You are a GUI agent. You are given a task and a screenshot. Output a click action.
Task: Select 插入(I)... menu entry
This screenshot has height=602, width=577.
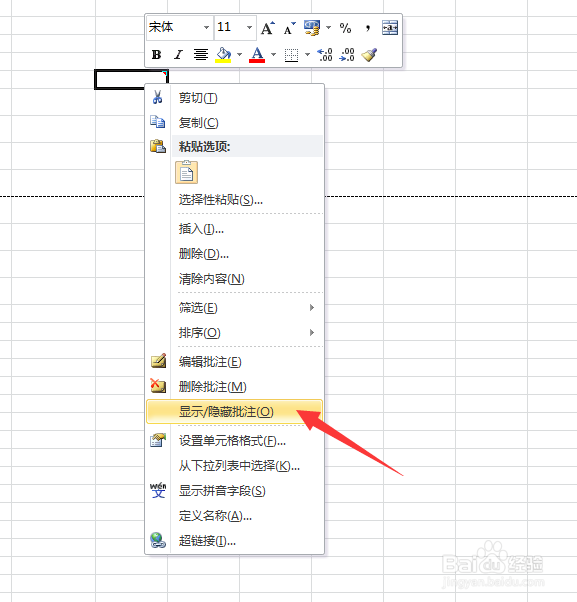(235, 229)
